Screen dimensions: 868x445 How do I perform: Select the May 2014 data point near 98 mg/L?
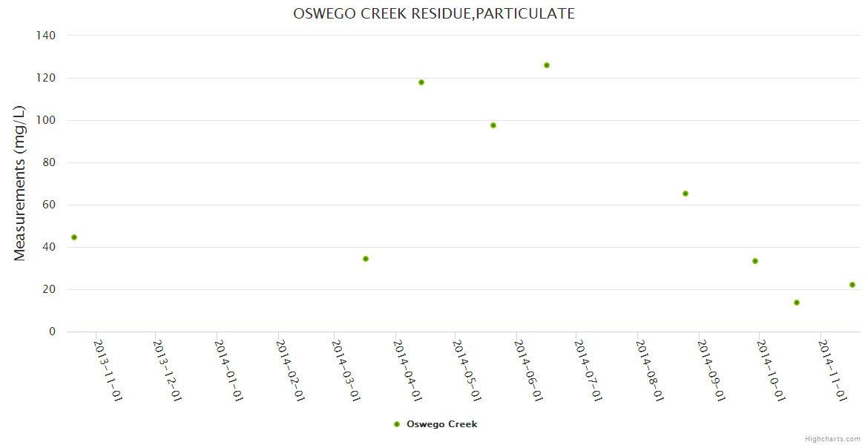pyautogui.click(x=493, y=125)
